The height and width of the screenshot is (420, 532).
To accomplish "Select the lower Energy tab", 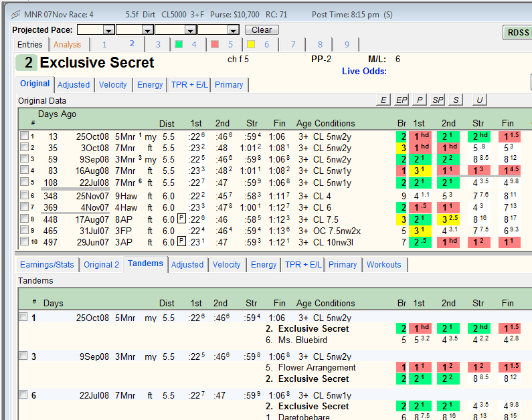I will point(264,265).
